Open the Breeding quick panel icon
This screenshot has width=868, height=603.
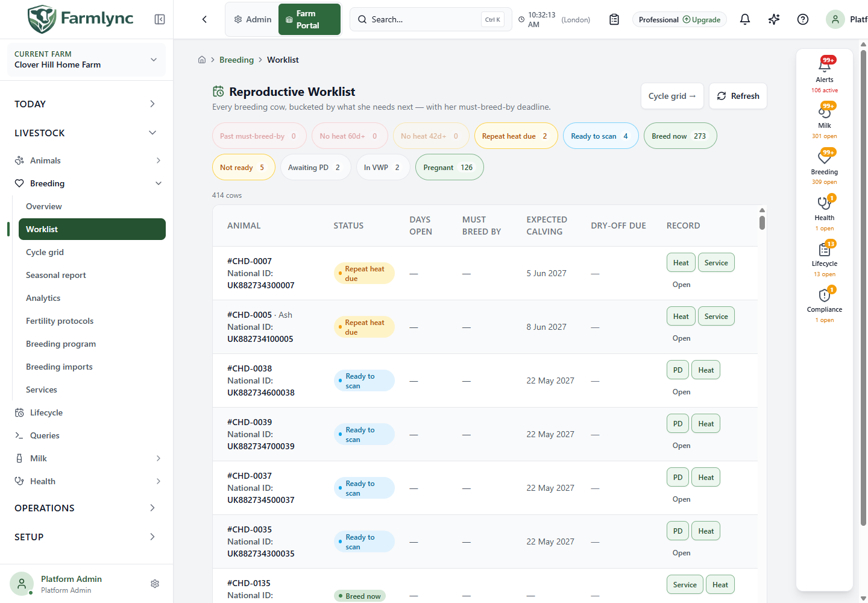click(825, 157)
